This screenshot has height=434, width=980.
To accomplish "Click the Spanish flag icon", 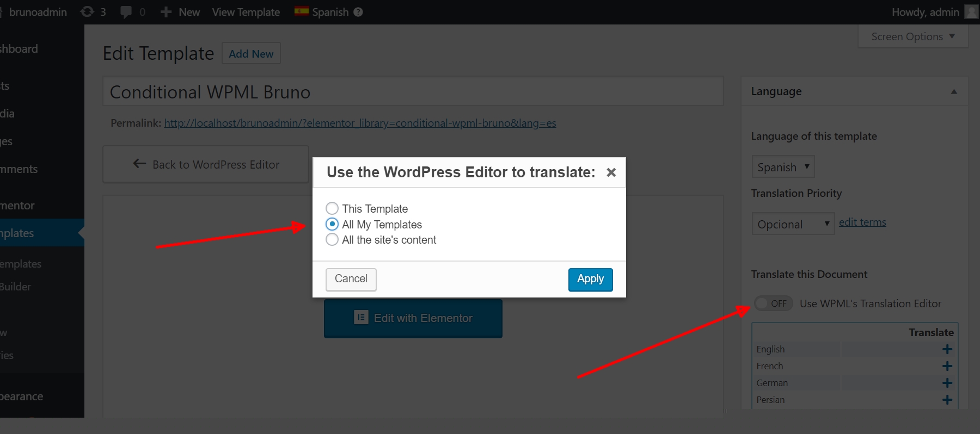I will pos(302,11).
